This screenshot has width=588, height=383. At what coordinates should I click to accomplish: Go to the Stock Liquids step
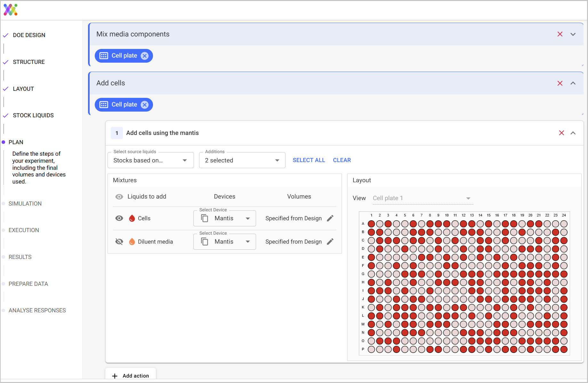click(x=33, y=115)
